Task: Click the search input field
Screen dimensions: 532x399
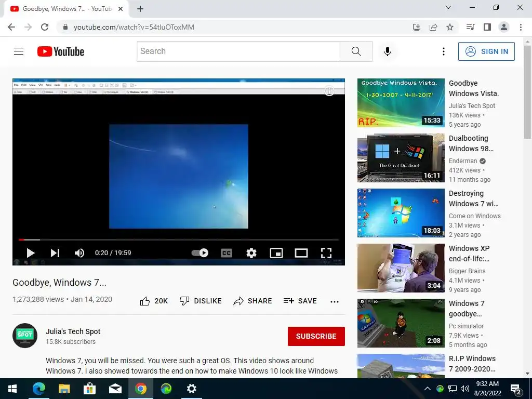Action: [238, 51]
